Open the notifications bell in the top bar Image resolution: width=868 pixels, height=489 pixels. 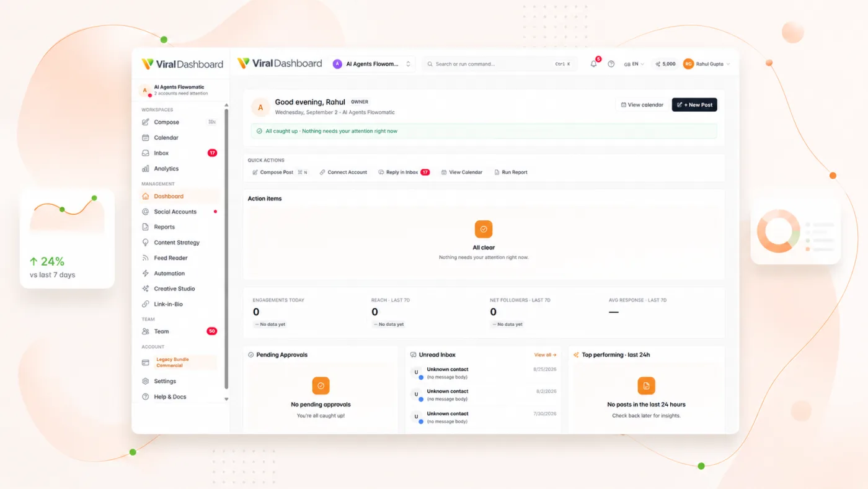(593, 64)
